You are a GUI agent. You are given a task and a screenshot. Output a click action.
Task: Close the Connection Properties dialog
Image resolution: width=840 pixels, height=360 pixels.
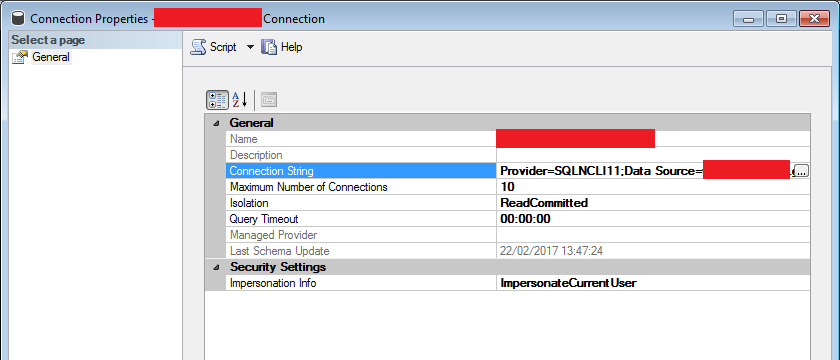coord(814,19)
